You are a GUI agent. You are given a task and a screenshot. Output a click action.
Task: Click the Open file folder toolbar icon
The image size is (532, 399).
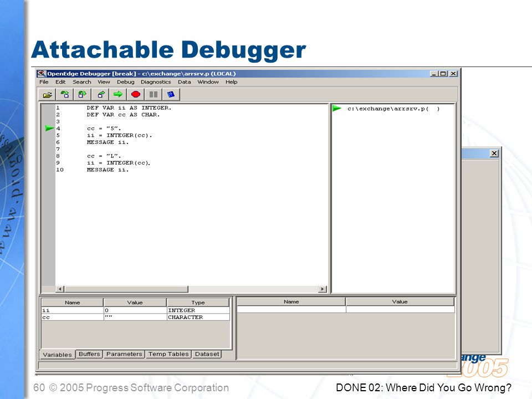click(x=47, y=94)
